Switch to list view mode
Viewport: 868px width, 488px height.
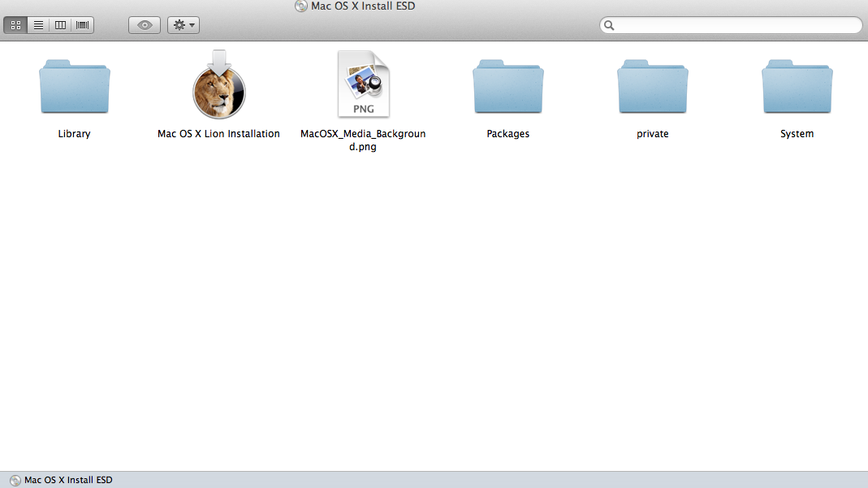[38, 25]
